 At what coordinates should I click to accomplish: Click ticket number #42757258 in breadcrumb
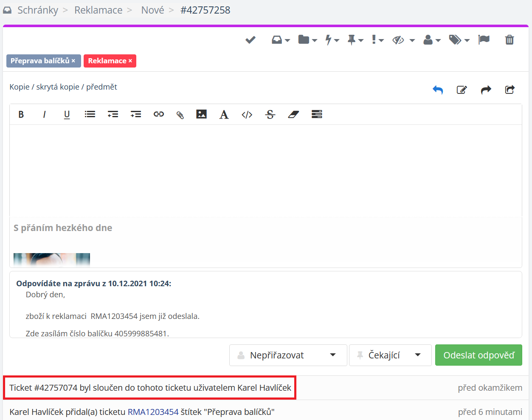(x=205, y=10)
